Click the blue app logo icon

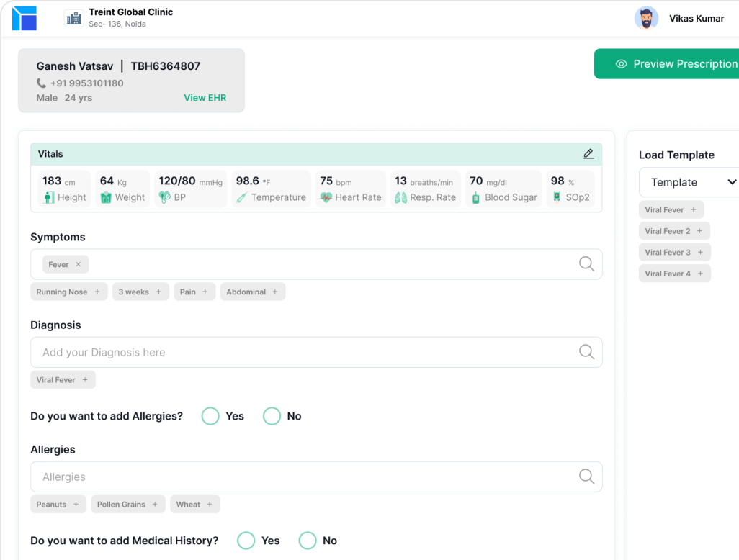[24, 18]
